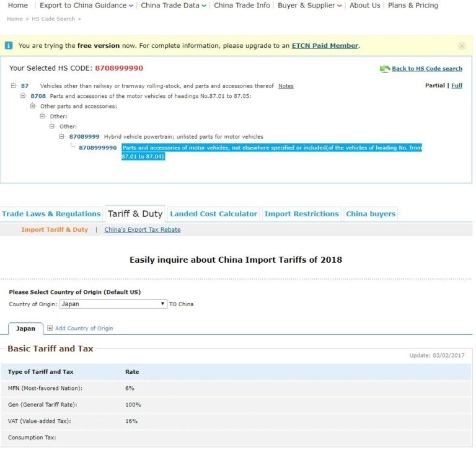Show the Full HS code tree view
476x450 pixels.
pos(457,86)
